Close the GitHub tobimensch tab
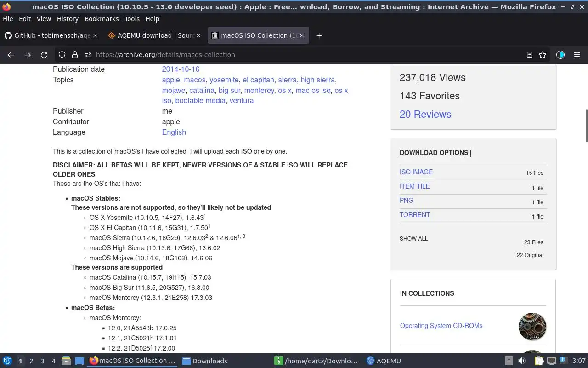Image resolution: width=588 pixels, height=368 pixels. (x=95, y=35)
